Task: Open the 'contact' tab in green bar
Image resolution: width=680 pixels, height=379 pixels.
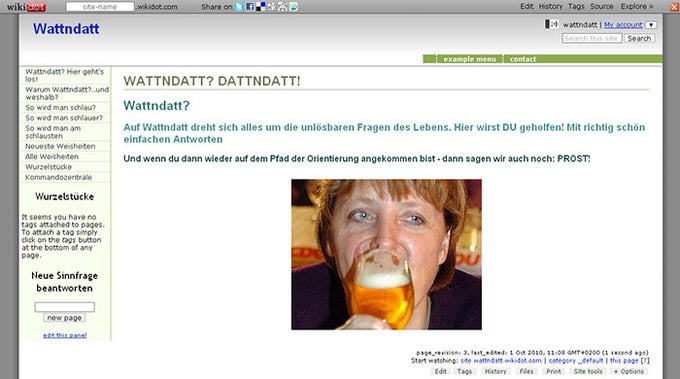Action: (523, 59)
